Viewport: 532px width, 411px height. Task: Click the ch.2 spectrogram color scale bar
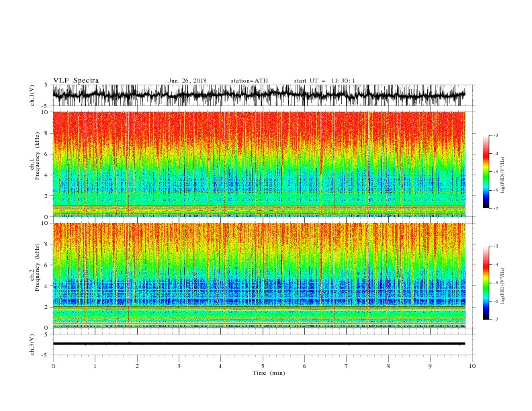coord(486,283)
